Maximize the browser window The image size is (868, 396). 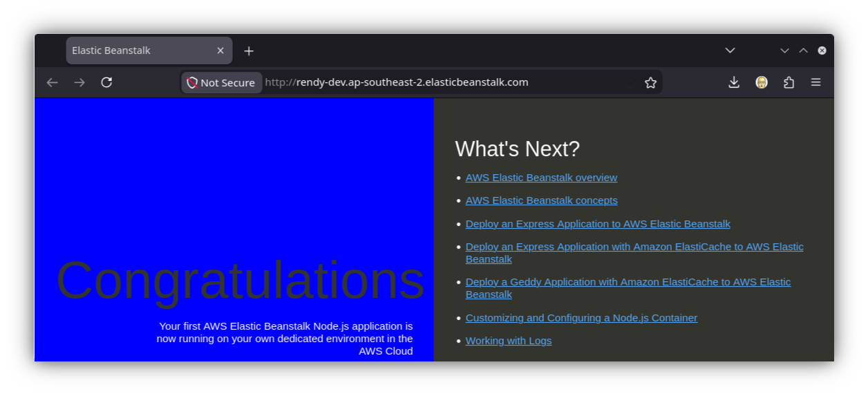tap(803, 50)
